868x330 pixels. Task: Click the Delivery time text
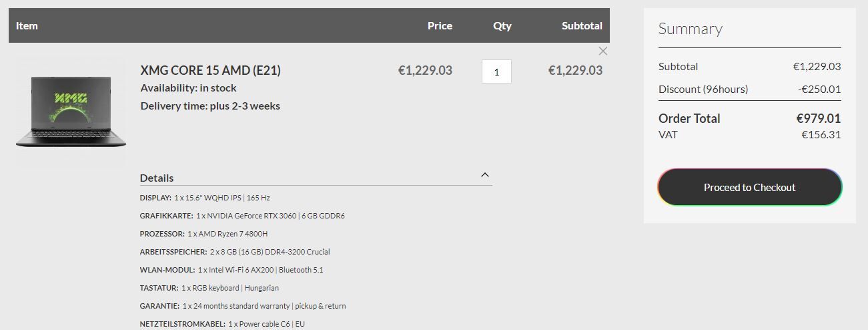(210, 106)
